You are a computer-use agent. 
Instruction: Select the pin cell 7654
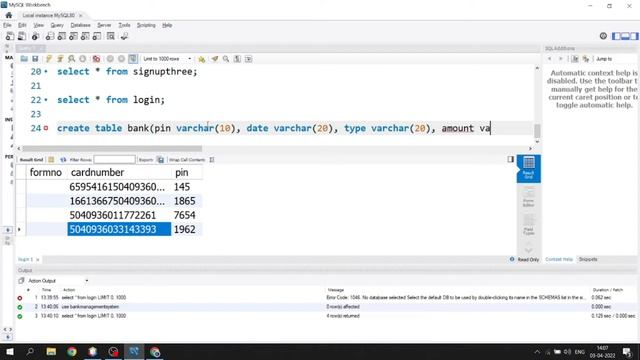pos(186,215)
